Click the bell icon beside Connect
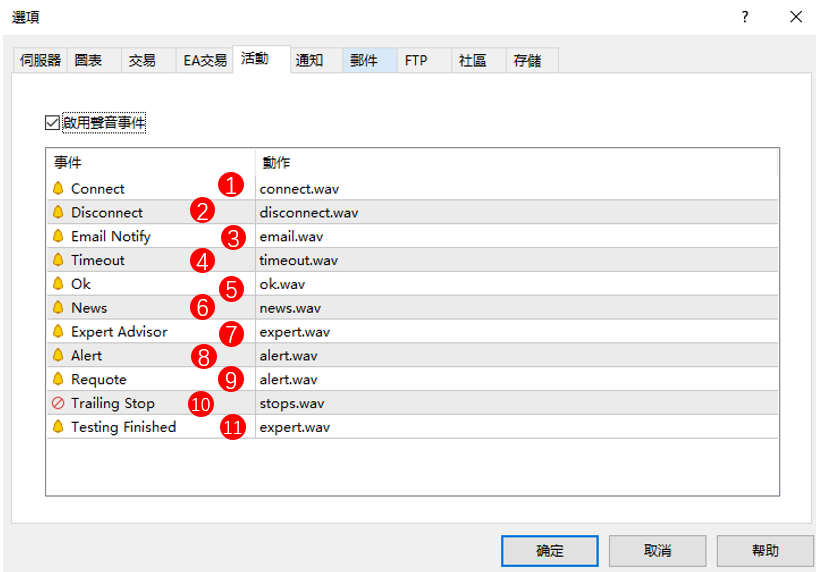This screenshot has width=816, height=572. point(58,188)
